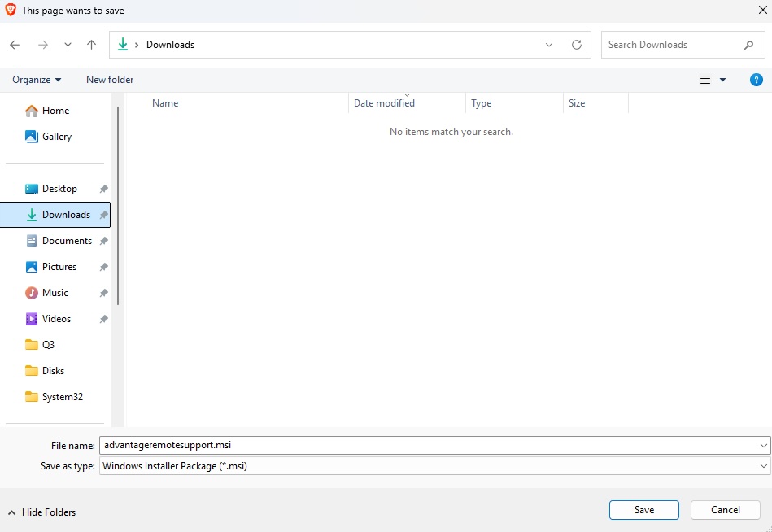
Task: Open Music folder in sidebar
Action: (55, 294)
